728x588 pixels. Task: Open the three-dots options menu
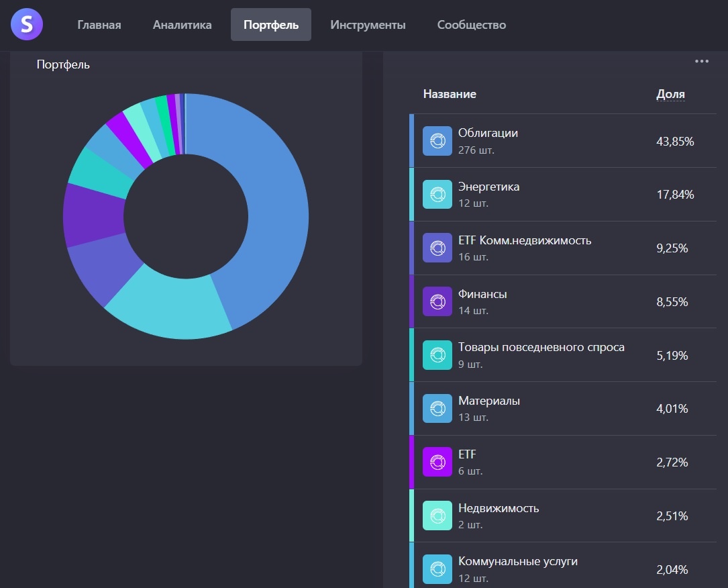click(x=702, y=61)
